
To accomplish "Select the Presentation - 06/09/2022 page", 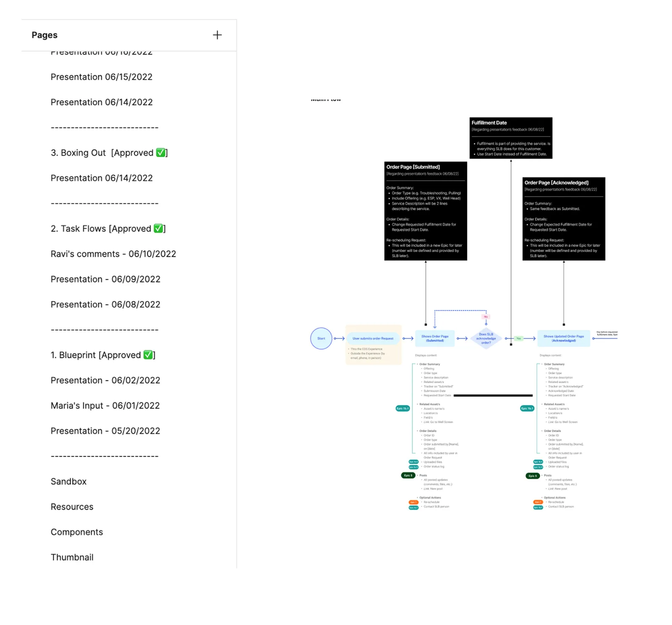I will pyautogui.click(x=105, y=279).
